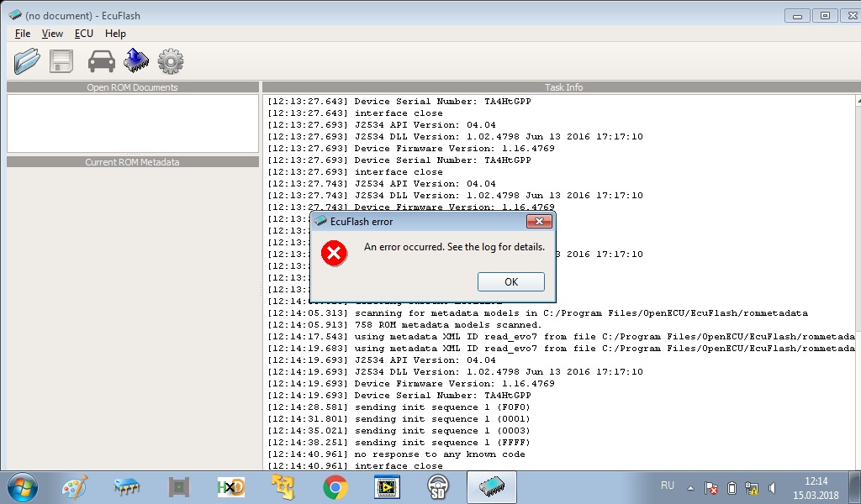The height and width of the screenshot is (504, 861).
Task: Click the red error icon in dialog
Action: point(334,254)
